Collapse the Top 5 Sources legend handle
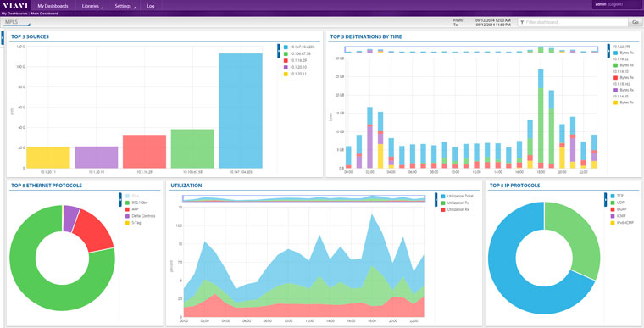644x328 pixels. [x=279, y=51]
